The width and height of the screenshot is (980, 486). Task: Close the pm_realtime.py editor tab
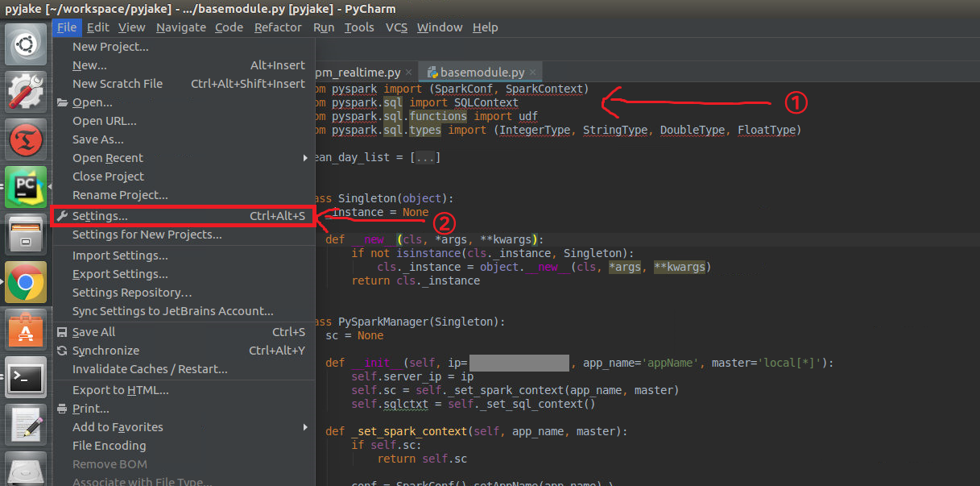pos(409,73)
